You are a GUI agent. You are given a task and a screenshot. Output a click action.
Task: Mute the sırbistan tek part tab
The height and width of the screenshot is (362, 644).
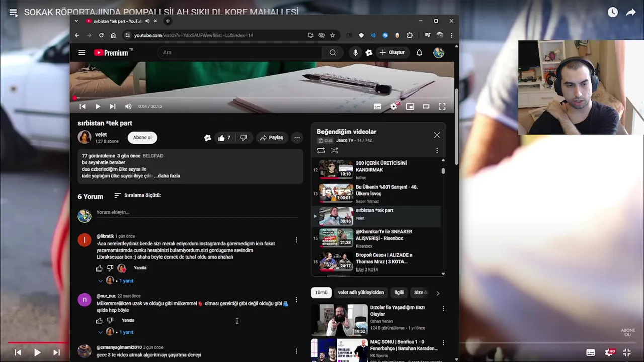[x=147, y=21]
